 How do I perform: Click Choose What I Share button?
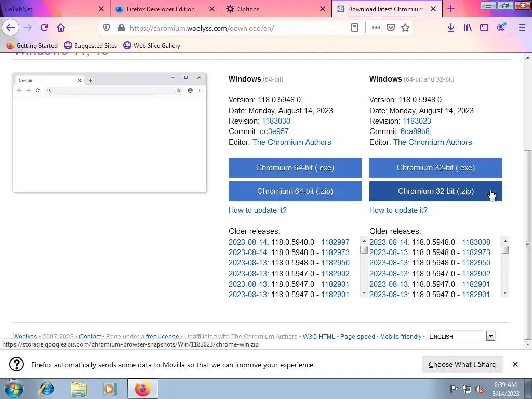[x=462, y=364]
